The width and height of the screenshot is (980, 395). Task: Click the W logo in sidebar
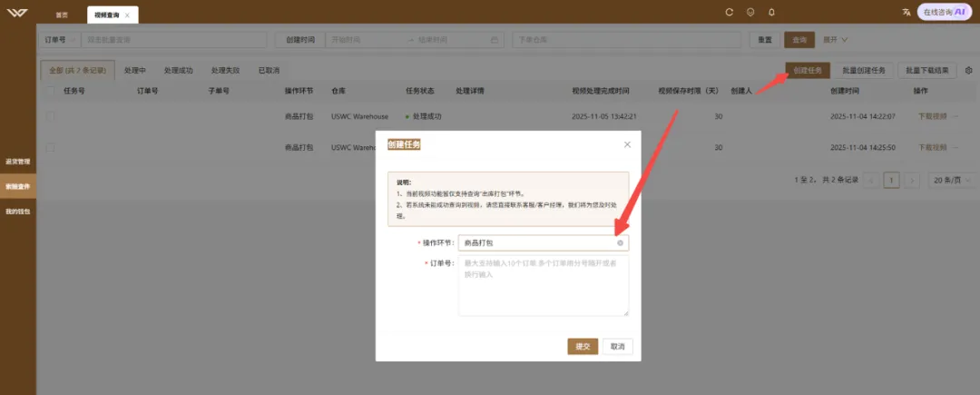[x=17, y=13]
